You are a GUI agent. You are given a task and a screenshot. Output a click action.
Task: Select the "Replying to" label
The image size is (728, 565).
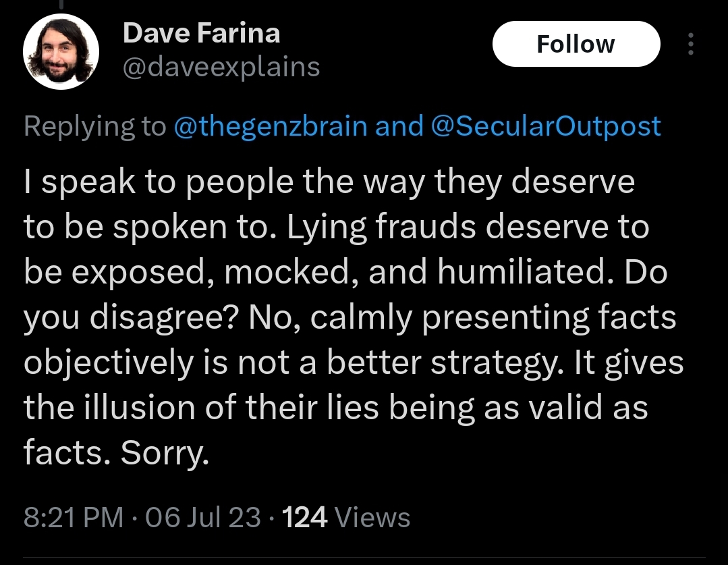pos(94,126)
